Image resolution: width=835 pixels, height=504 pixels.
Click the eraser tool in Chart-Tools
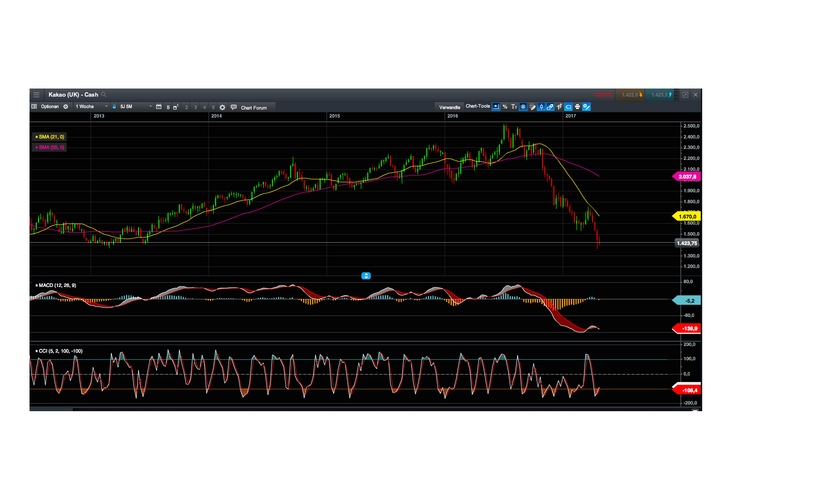[568, 107]
